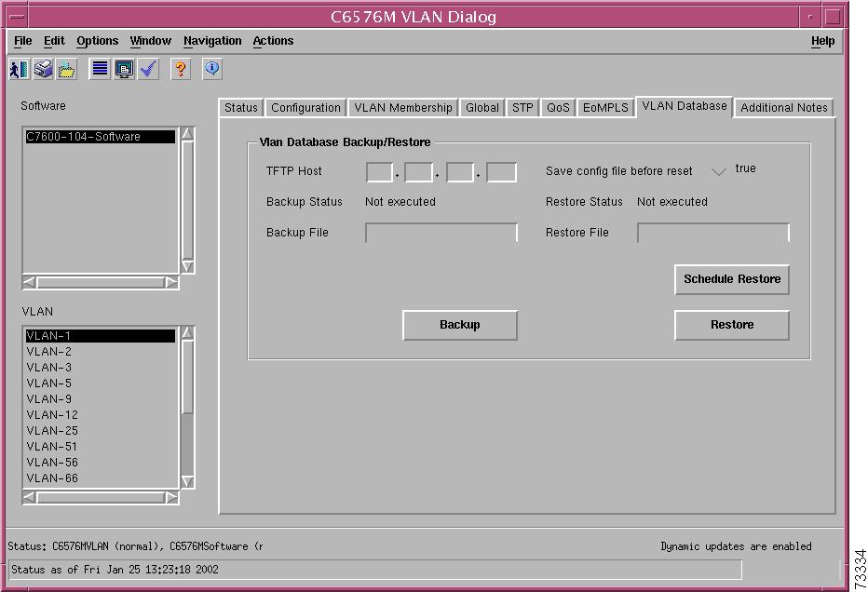The image size is (868, 592).
Task: Select C7600-104-Software in the Software list
Action: [x=101, y=137]
